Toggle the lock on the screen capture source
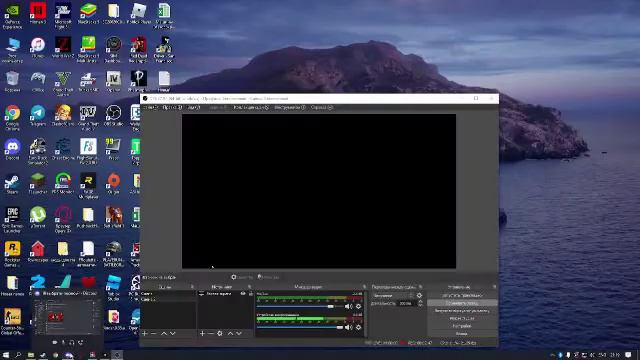640x360 pixels. click(x=251, y=294)
